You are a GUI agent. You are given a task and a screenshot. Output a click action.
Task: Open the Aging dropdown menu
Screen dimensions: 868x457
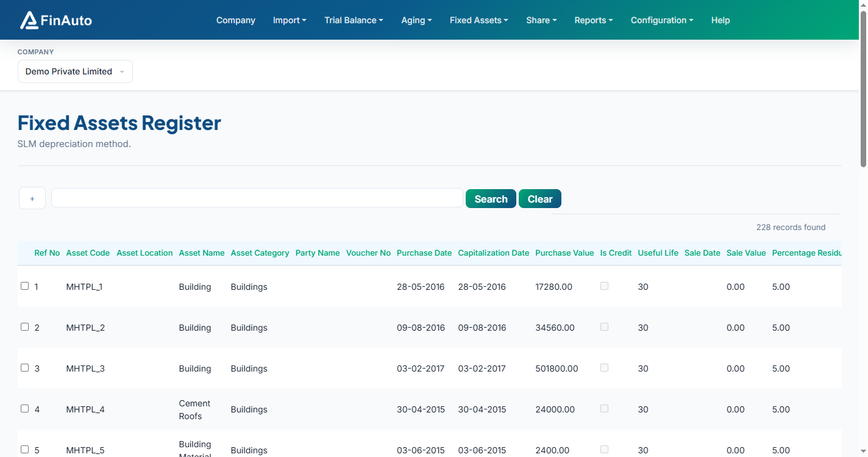(x=416, y=20)
